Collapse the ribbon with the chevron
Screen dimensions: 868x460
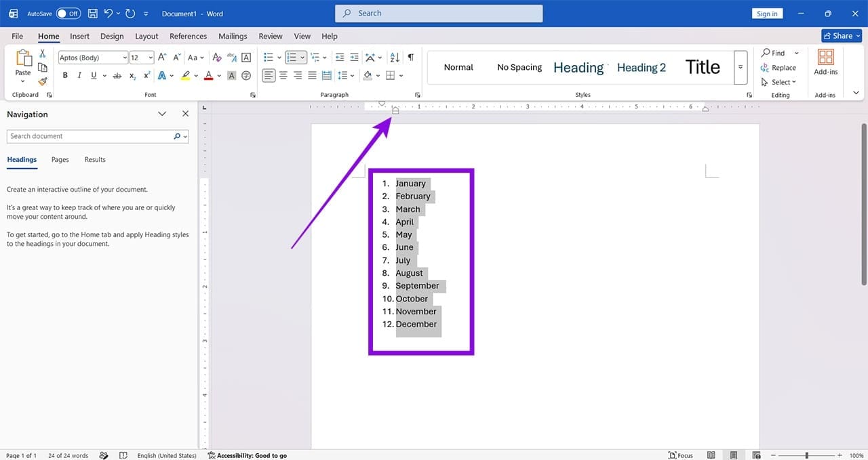[856, 93]
